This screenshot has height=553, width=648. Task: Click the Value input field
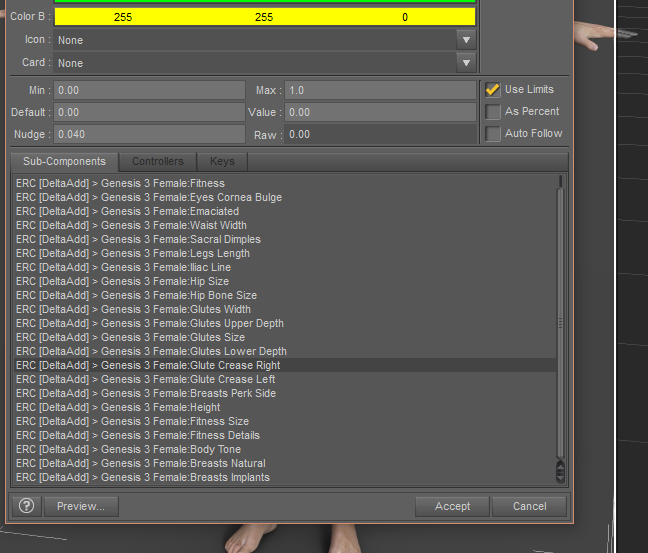(x=380, y=112)
